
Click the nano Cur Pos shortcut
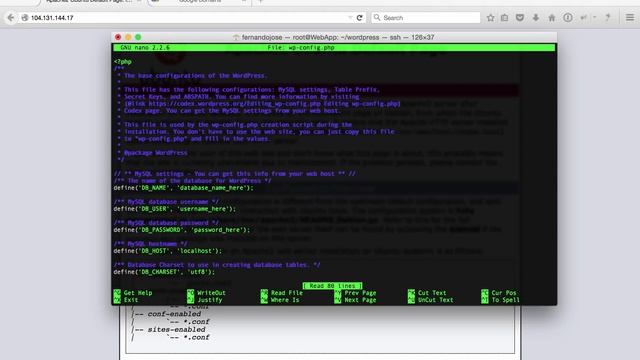click(x=499, y=293)
